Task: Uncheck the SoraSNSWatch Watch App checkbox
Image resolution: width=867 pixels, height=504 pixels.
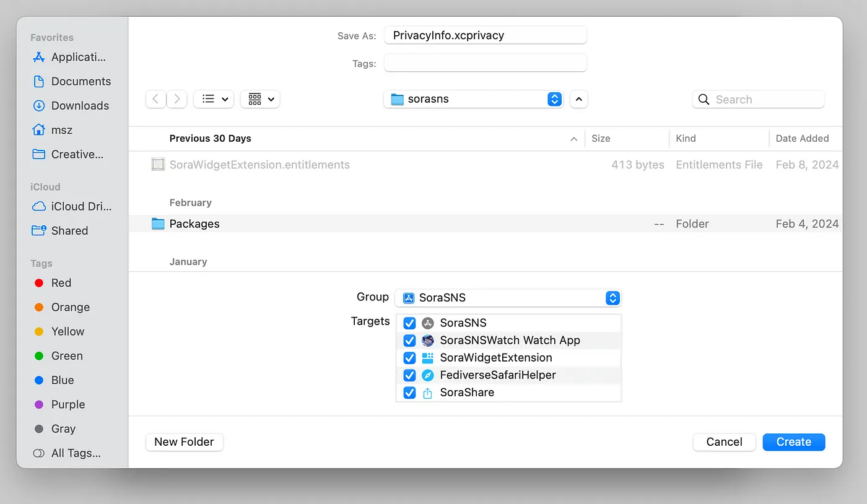Action: click(409, 341)
